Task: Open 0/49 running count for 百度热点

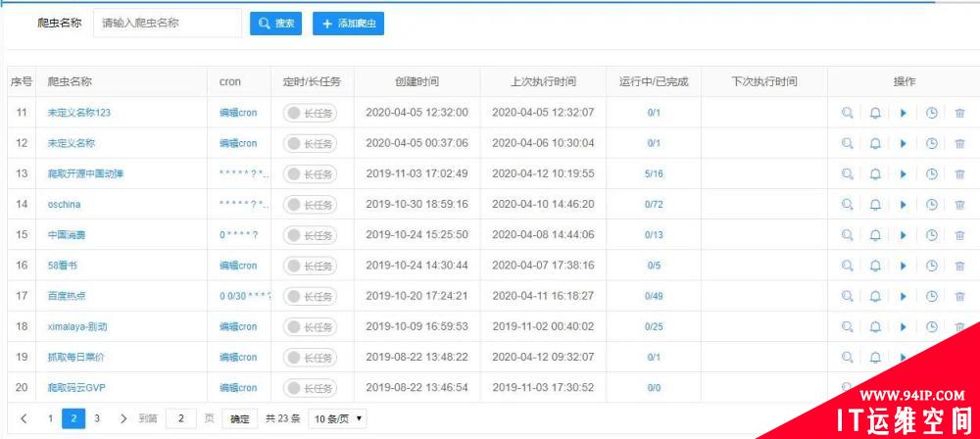Action: point(654,296)
